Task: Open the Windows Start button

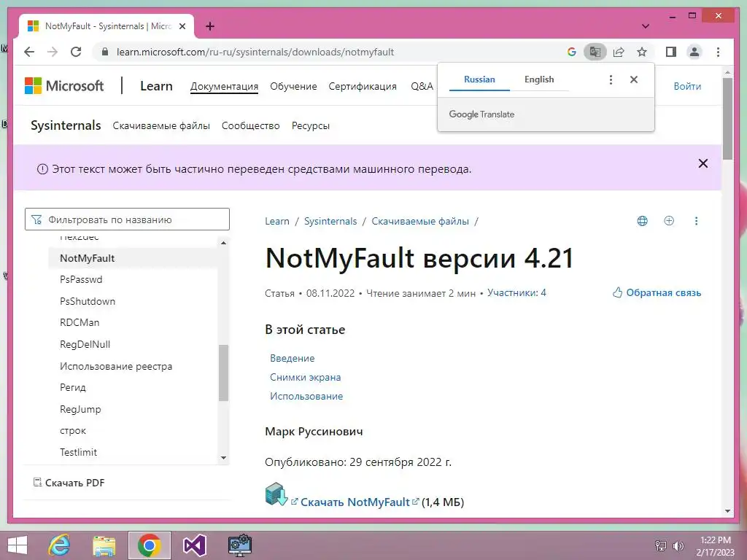Action: pos(18,545)
